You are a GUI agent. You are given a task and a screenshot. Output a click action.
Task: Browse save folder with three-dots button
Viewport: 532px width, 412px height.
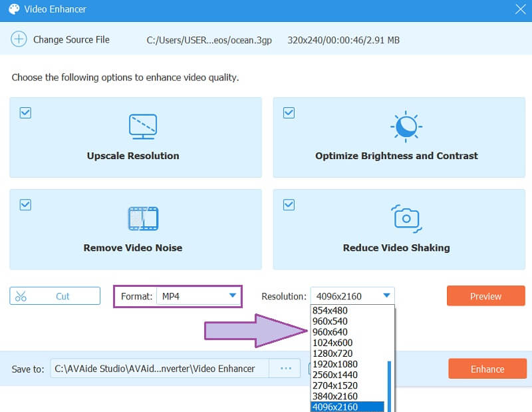[285, 369]
